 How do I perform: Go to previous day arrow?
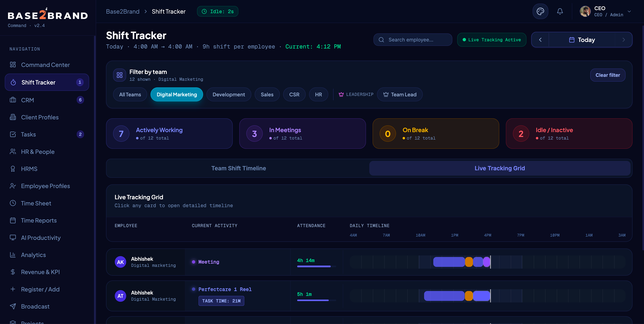(x=540, y=40)
